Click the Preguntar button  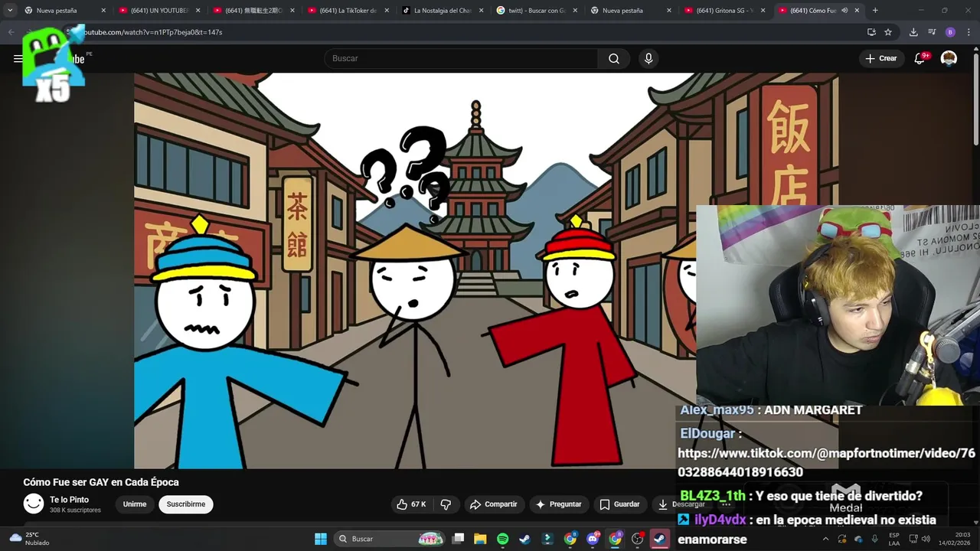coord(558,504)
